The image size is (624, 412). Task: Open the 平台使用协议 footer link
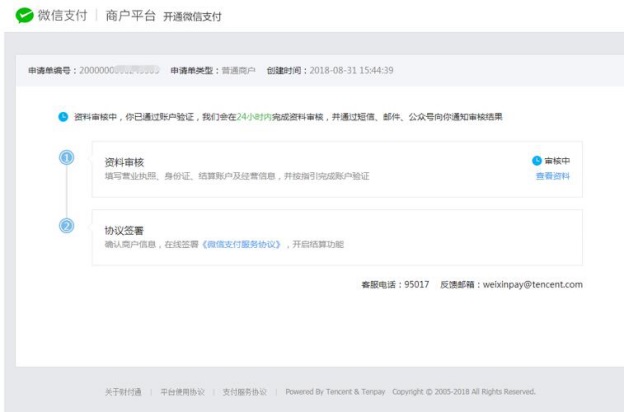(x=183, y=392)
